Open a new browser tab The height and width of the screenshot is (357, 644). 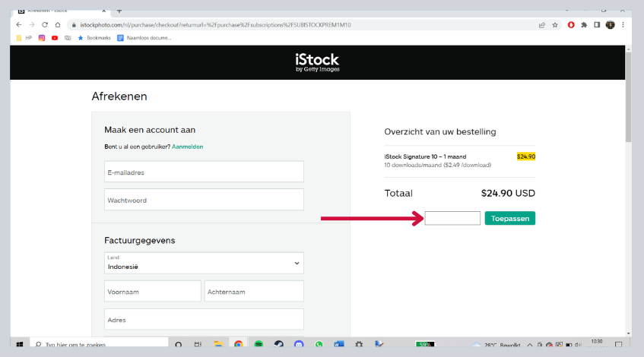pyautogui.click(x=119, y=11)
